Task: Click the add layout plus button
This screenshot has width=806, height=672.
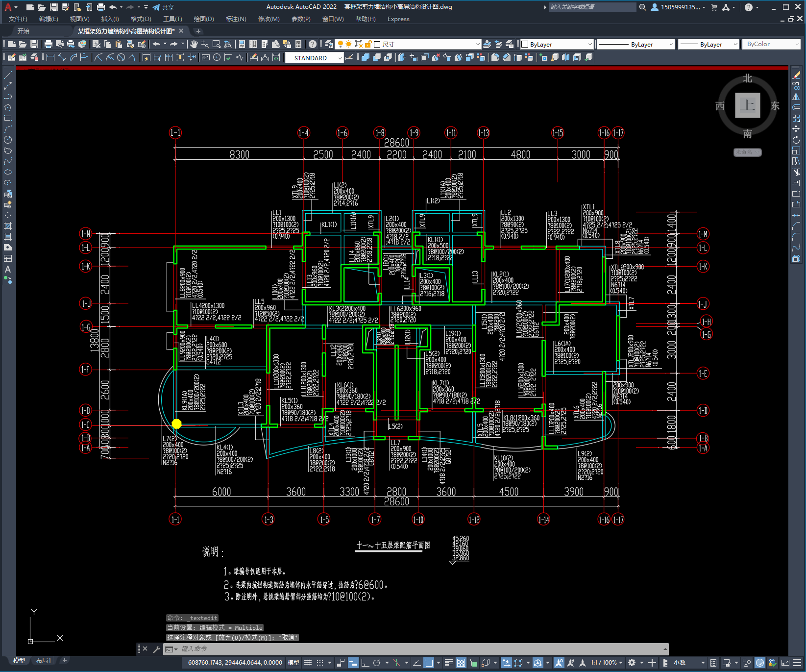Action: tap(64, 660)
